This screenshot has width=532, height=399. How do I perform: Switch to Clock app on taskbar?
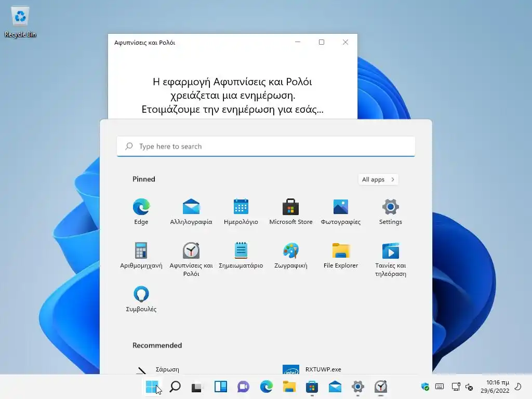(381, 387)
